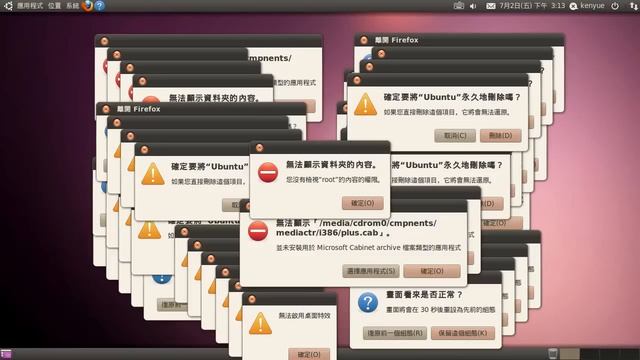Open the 應用程式 menu
This screenshot has width=640, height=360.
tap(30, 6)
